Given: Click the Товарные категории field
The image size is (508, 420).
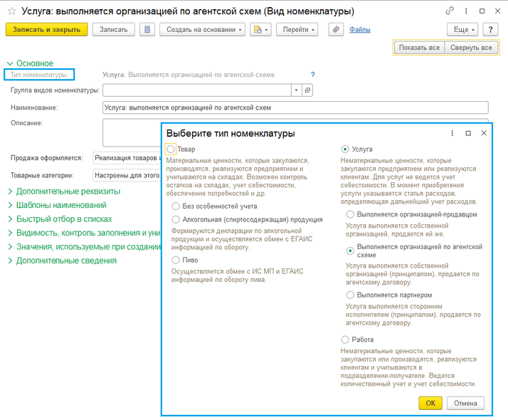Looking at the screenshot, I should [127, 175].
